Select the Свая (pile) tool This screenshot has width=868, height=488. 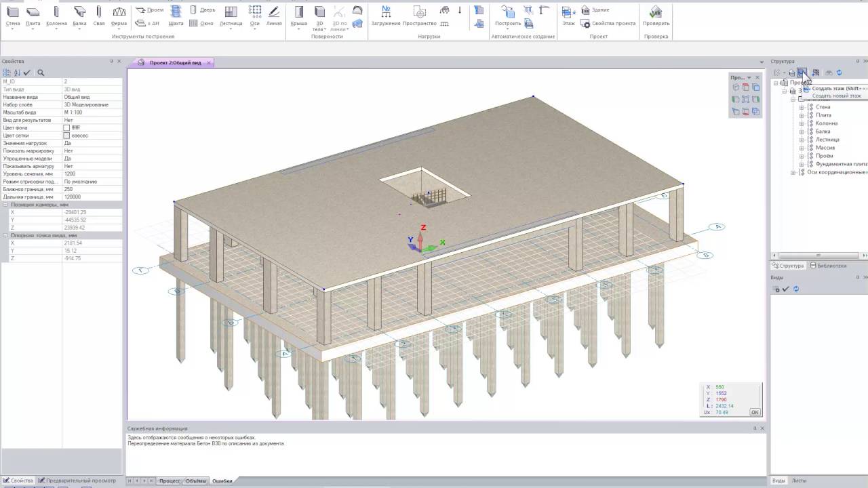[99, 16]
